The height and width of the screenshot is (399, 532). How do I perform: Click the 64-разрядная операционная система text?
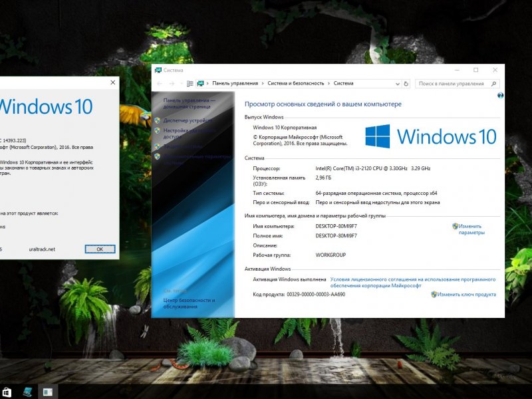point(376,193)
